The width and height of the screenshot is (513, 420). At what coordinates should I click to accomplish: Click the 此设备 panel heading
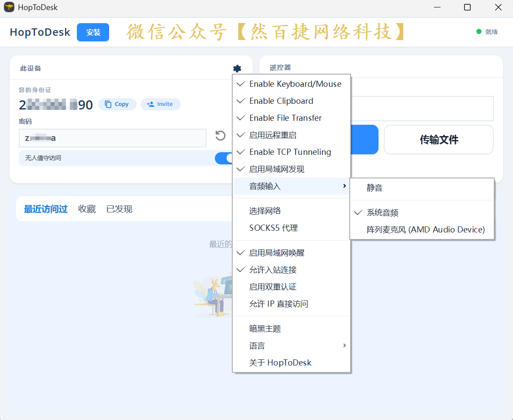[x=31, y=68]
